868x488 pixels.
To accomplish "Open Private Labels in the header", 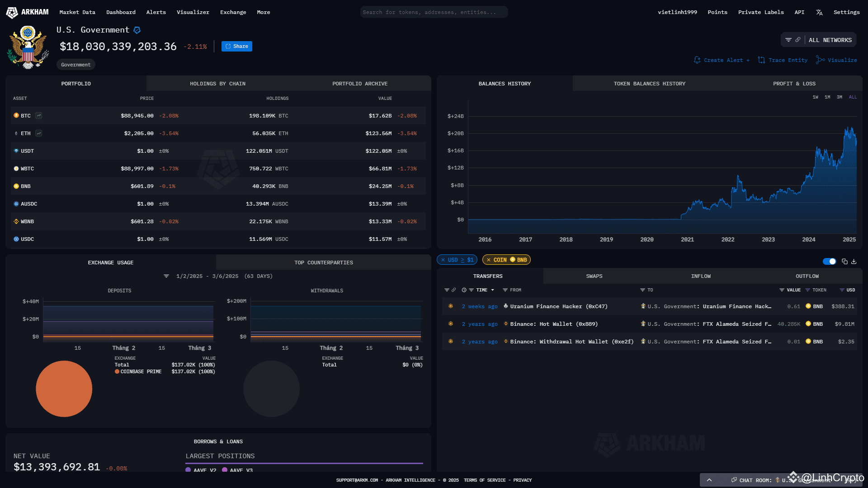I will (761, 12).
